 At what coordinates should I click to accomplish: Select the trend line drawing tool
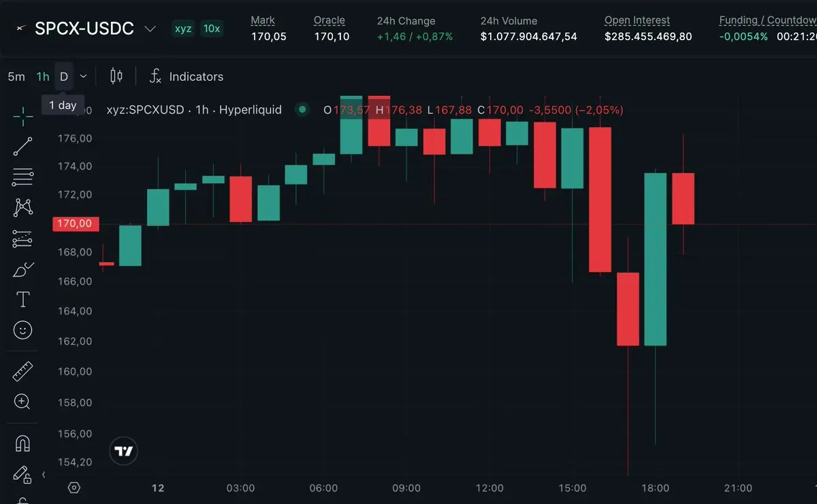pos(22,146)
